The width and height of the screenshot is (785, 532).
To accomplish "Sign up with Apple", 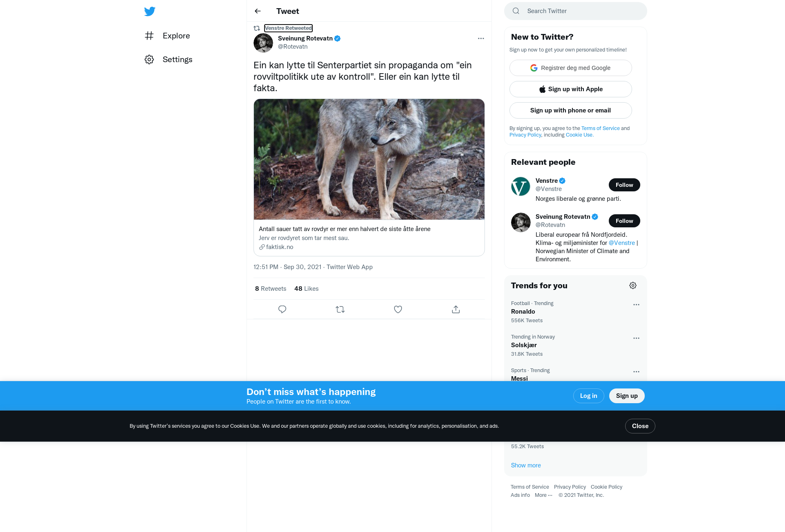I will tap(571, 89).
